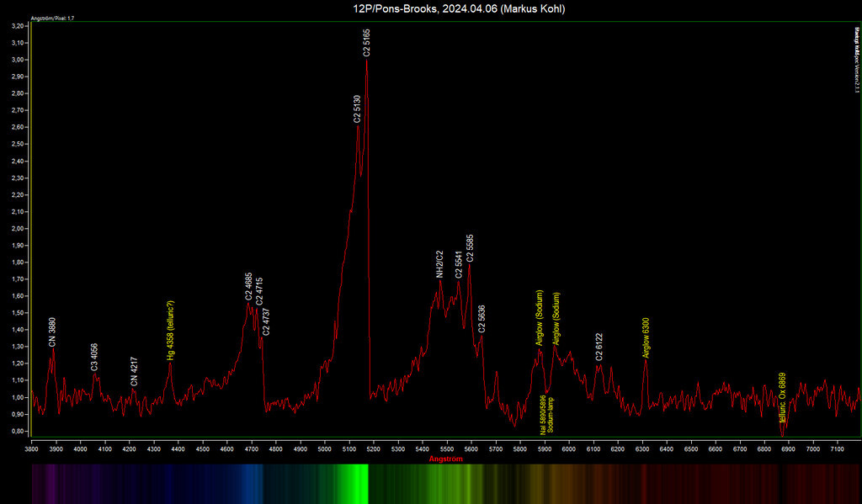Select the C2 5585 peak label

(470, 247)
